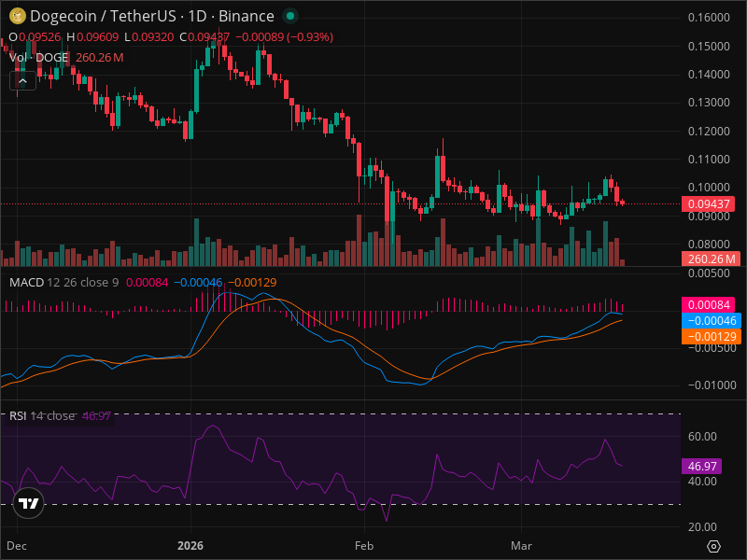Open chart settings gear icon
This screenshot has height=560, width=747.
[713, 546]
